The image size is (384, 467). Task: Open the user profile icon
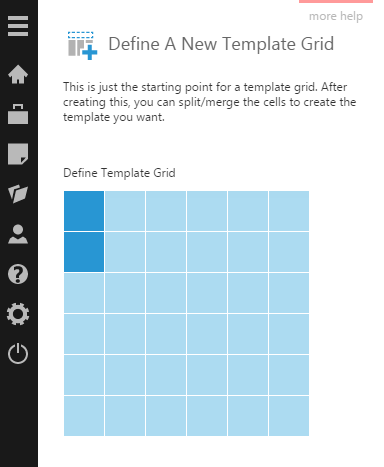point(18,234)
